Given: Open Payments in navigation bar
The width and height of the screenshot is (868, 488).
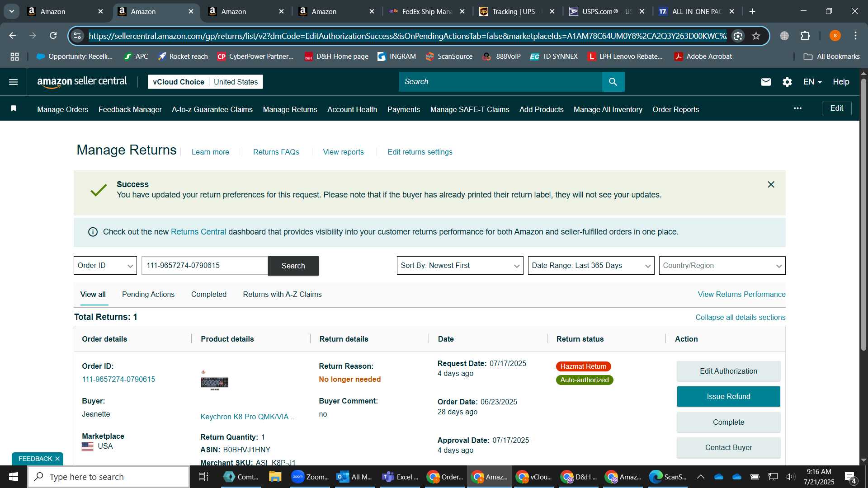Looking at the screenshot, I should point(404,109).
